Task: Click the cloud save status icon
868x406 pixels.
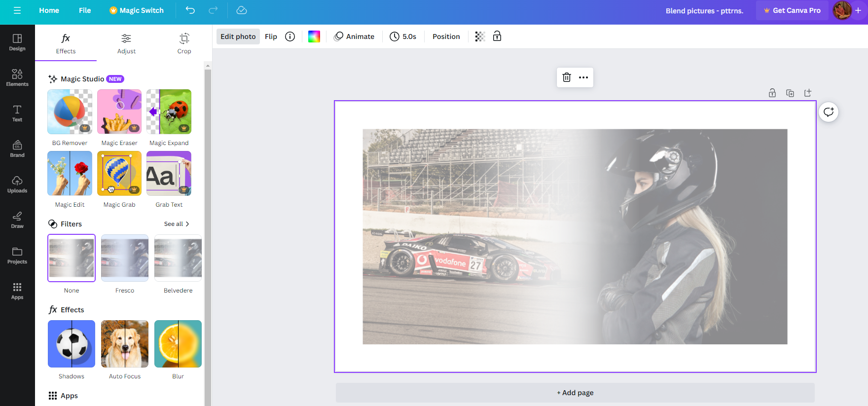Action: click(242, 10)
